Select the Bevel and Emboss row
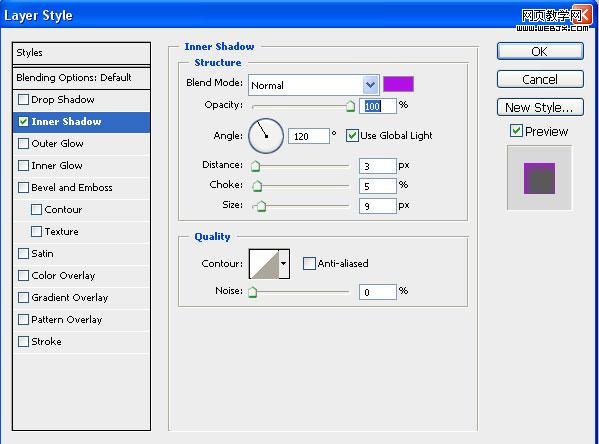Image resolution: width=599 pixels, height=444 pixels. (81, 188)
